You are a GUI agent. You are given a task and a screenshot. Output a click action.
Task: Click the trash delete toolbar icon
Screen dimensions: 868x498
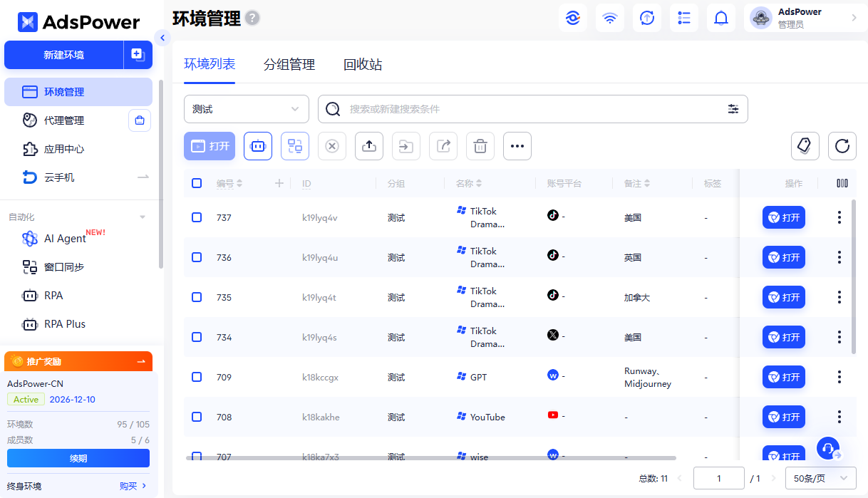[480, 146]
